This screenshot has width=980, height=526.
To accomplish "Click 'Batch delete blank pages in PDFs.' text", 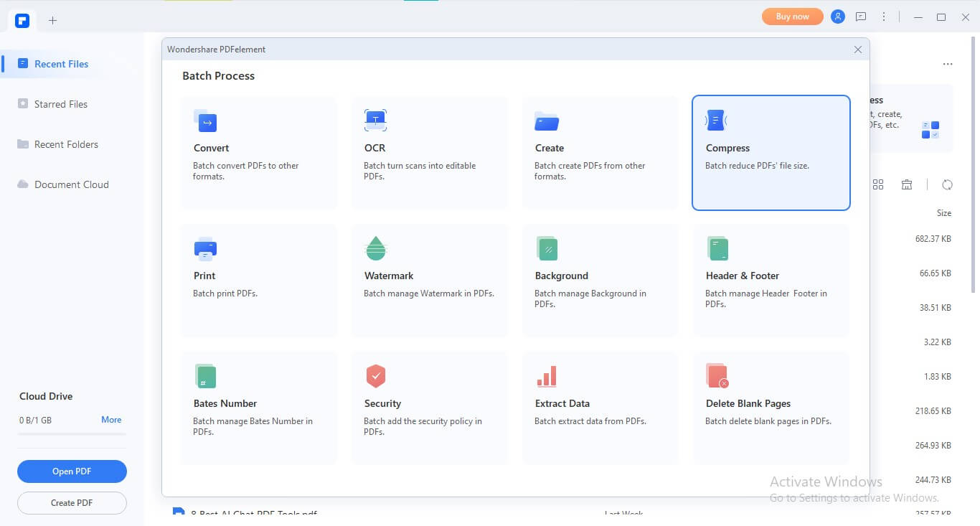I will (768, 421).
